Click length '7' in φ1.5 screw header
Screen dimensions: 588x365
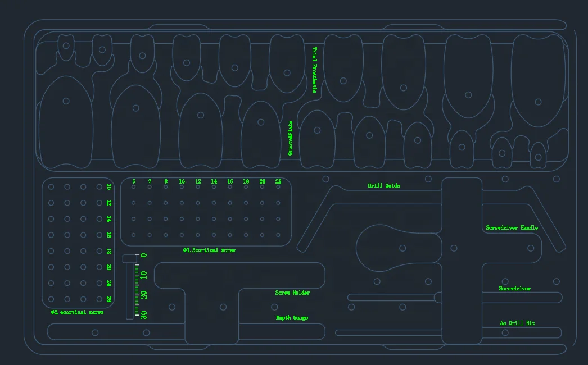pyautogui.click(x=150, y=181)
